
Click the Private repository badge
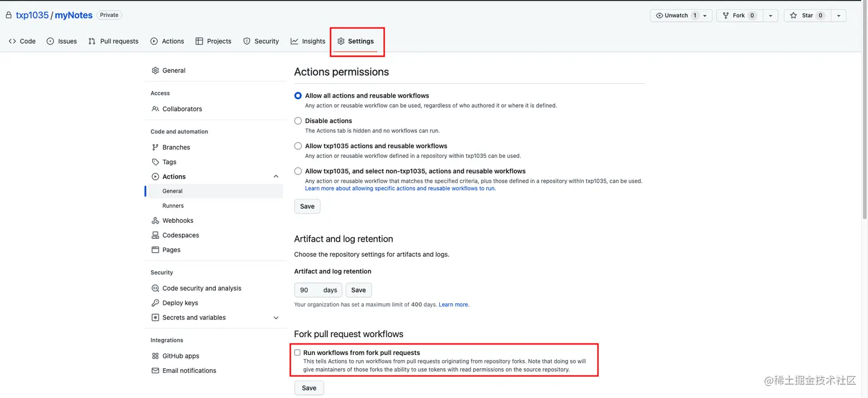coord(109,16)
